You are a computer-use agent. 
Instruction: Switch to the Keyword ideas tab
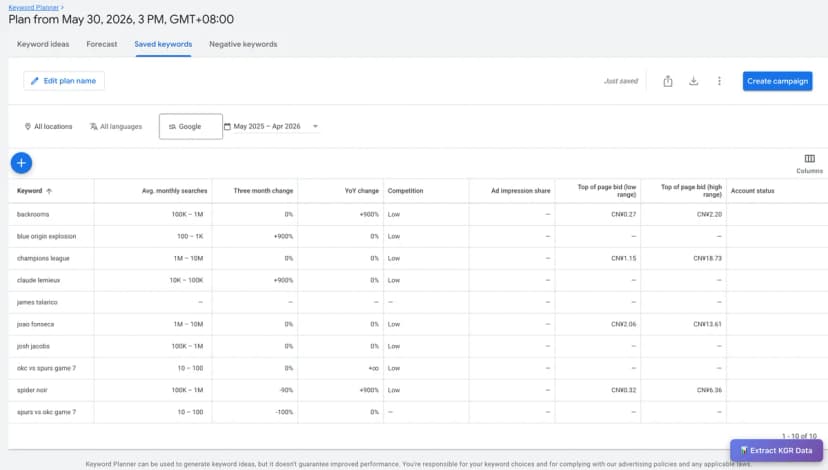coord(43,44)
